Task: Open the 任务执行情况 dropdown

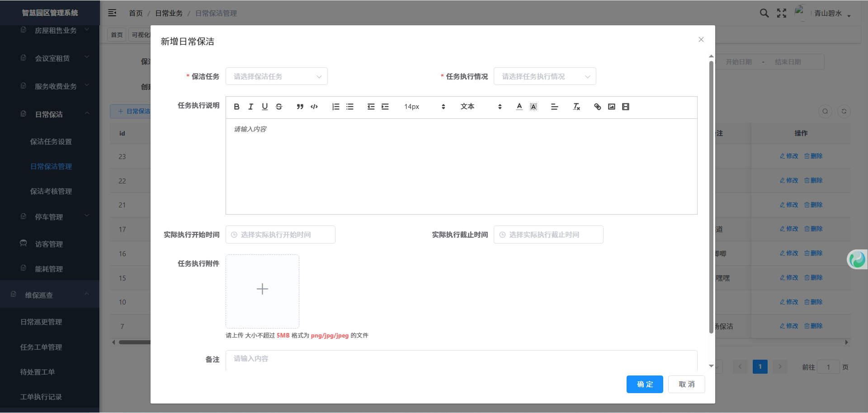Action: (545, 76)
